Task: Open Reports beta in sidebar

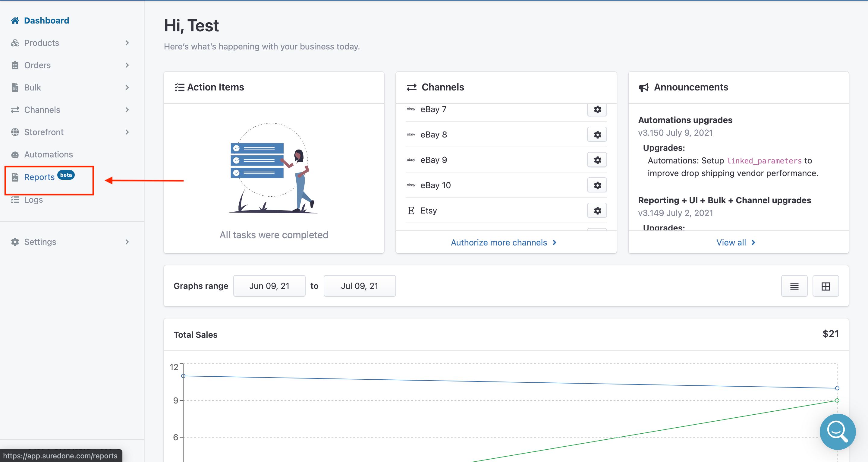Action: tap(39, 177)
